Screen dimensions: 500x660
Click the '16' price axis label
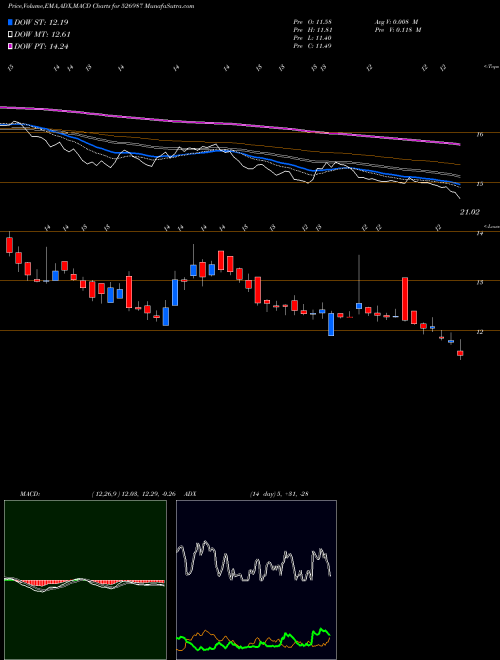[x=480, y=135]
